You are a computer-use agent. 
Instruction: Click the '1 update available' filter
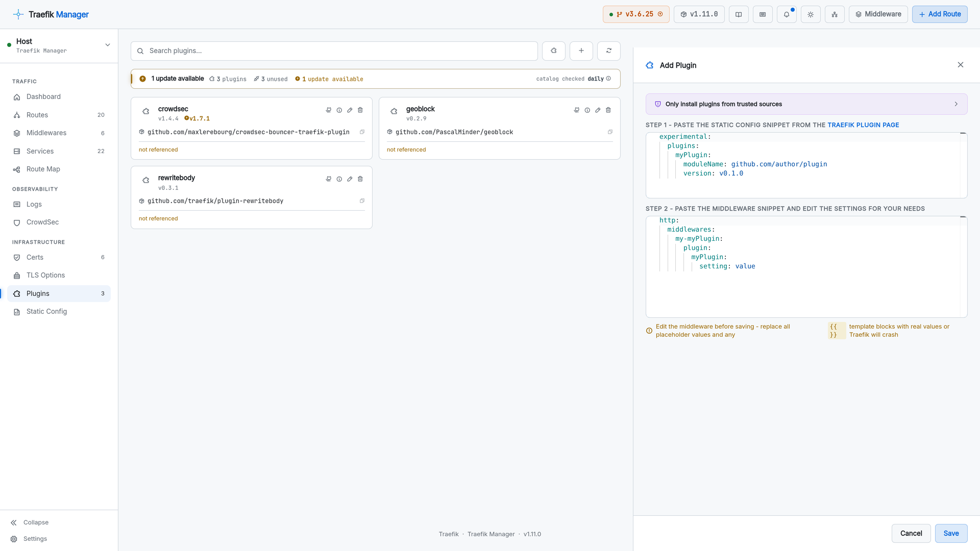point(329,79)
